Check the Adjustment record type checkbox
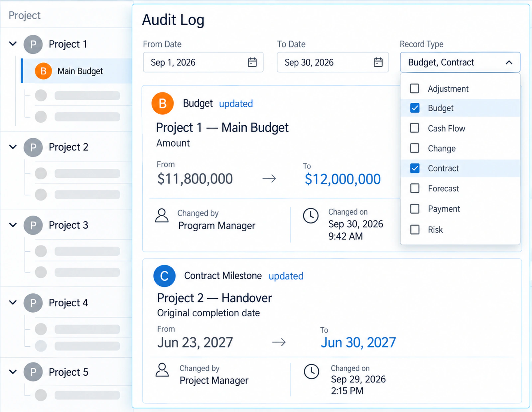 click(x=415, y=88)
